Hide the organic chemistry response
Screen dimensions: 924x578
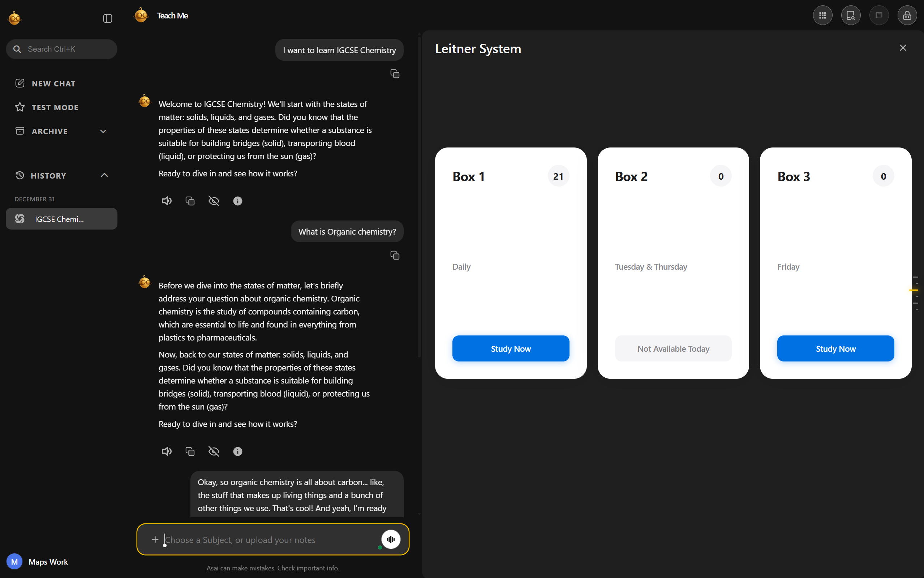214,451
